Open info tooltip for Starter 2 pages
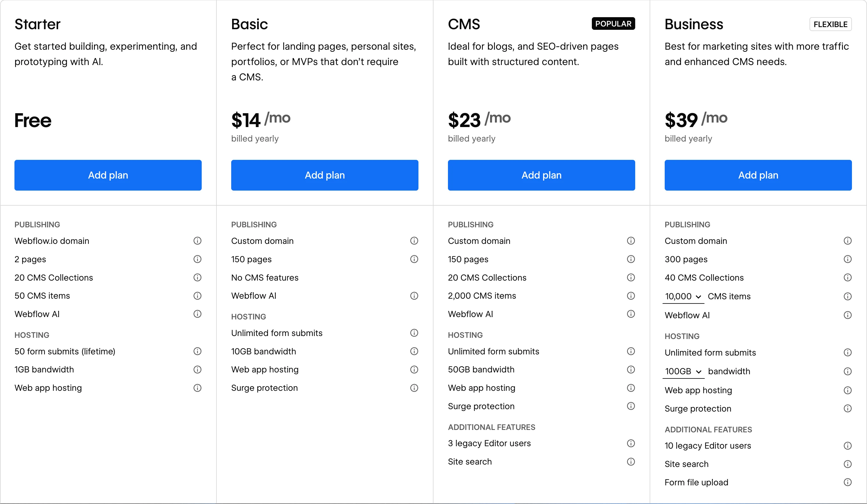 click(197, 259)
